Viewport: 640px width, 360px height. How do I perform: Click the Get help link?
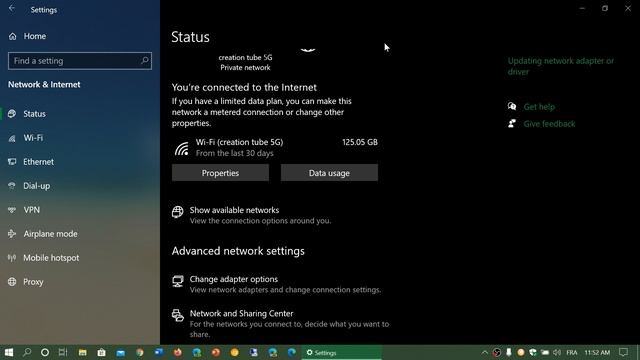pos(539,107)
